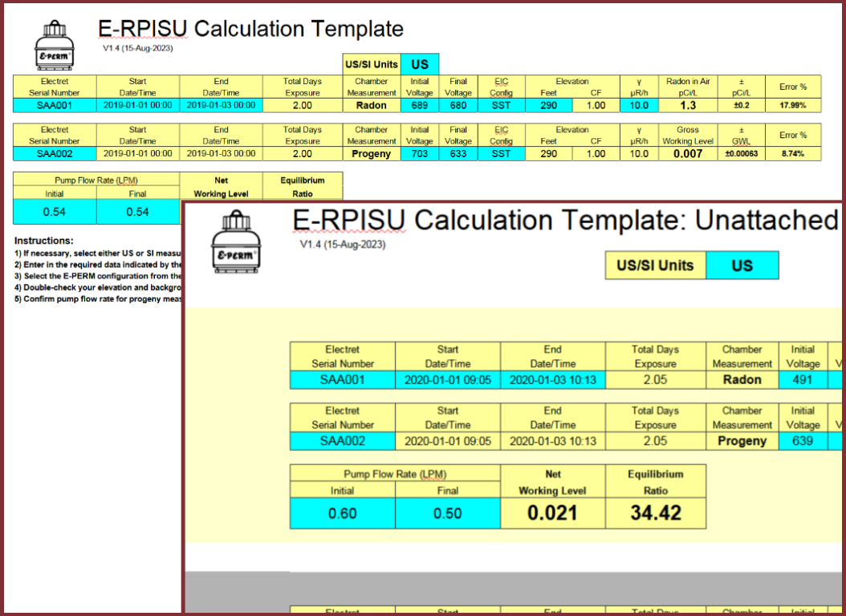Click total days 2.05 in Progeny row
This screenshot has width=846, height=616.
(x=655, y=441)
